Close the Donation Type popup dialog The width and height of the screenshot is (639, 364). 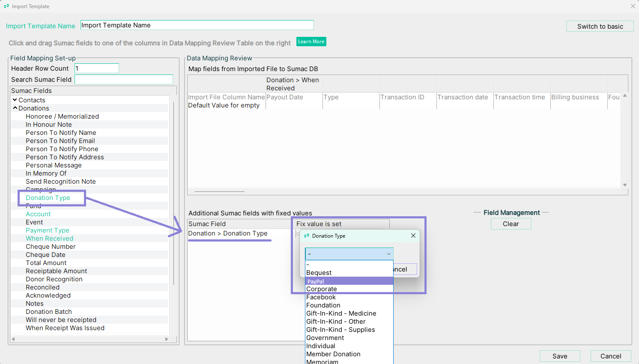coord(413,236)
